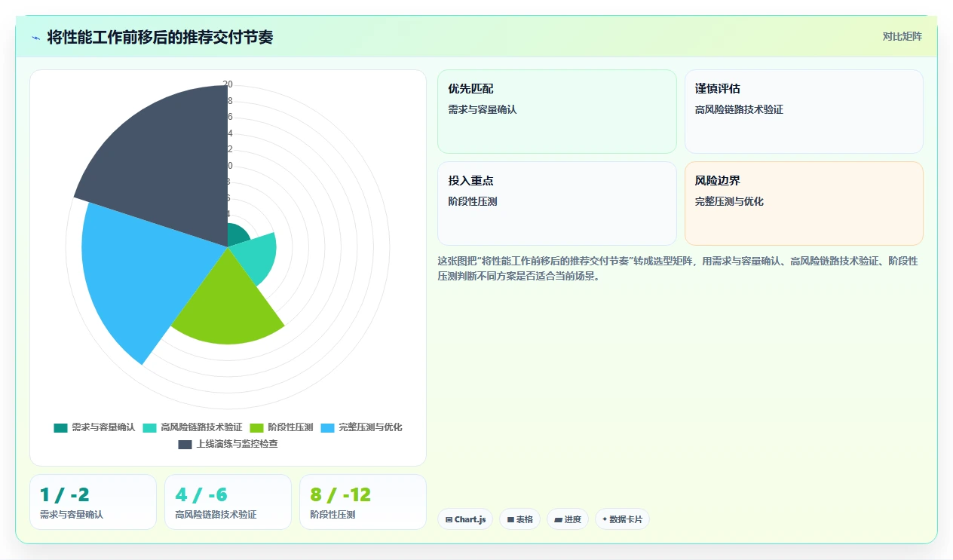Click the 将性能工作前移后的推荐交付节奏 heading
Screen dimensions: 953x560
160,37
